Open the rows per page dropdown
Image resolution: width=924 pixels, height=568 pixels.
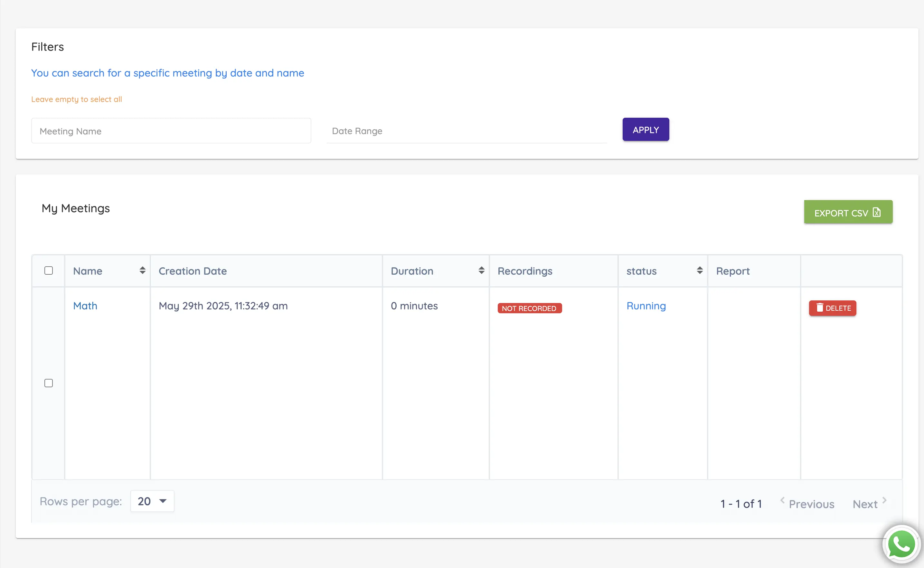[152, 501]
